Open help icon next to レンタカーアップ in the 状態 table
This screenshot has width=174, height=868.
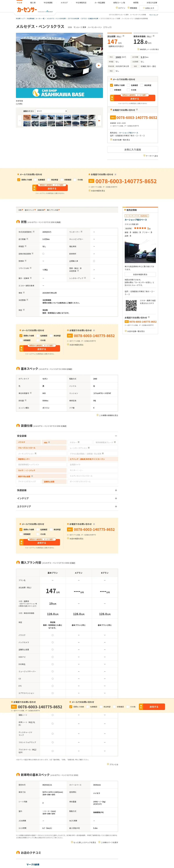pos(85,278)
